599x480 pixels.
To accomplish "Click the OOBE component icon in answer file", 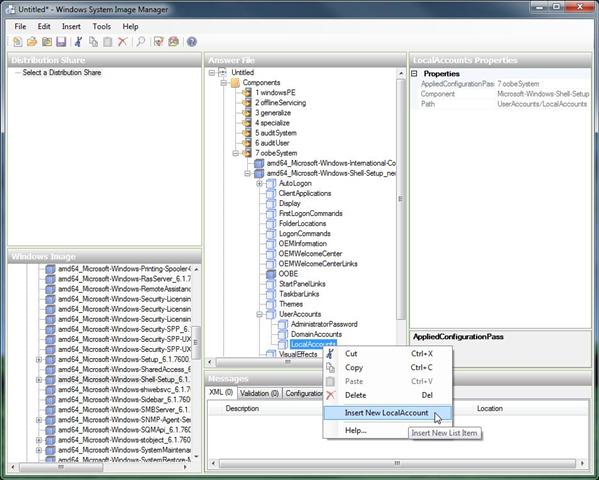I will (271, 274).
